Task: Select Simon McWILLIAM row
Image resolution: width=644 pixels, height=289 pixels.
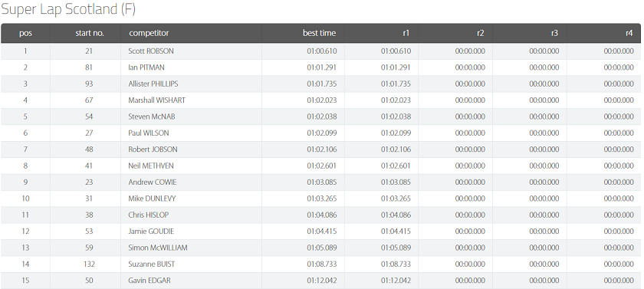Action: click(x=320, y=248)
